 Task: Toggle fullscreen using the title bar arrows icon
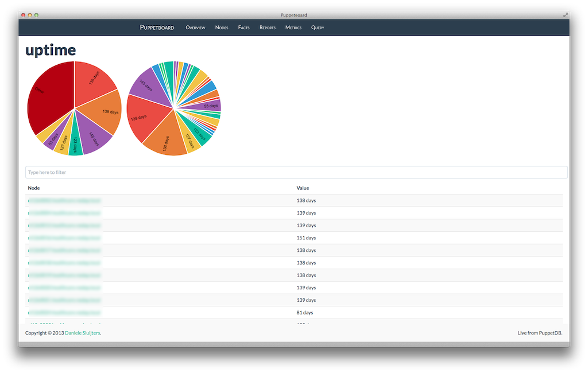566,15
